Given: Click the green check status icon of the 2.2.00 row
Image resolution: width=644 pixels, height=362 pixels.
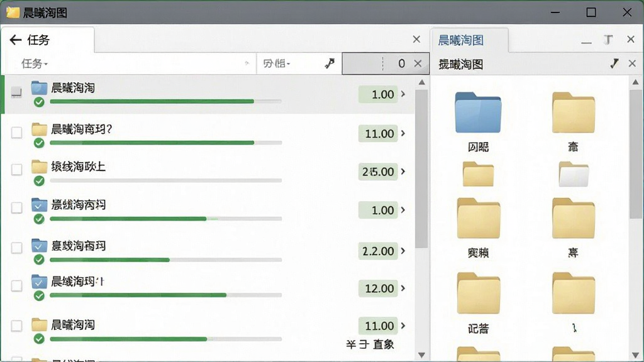Looking at the screenshot, I should pos(39,260).
